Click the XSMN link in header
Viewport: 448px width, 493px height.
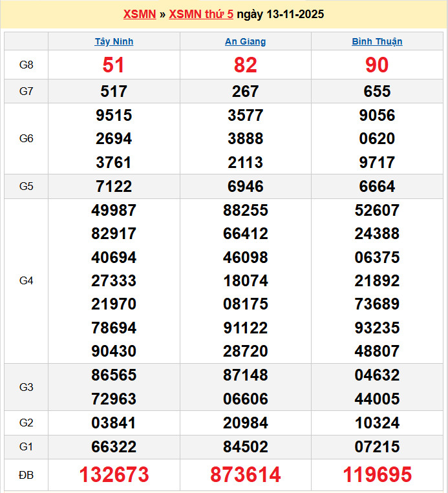[x=140, y=14]
